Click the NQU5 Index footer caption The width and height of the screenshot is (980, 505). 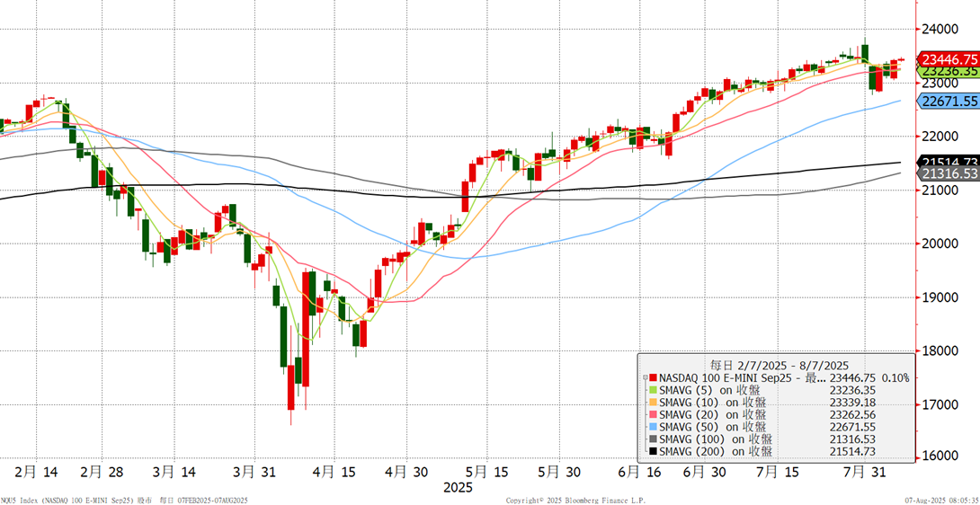[124, 501]
